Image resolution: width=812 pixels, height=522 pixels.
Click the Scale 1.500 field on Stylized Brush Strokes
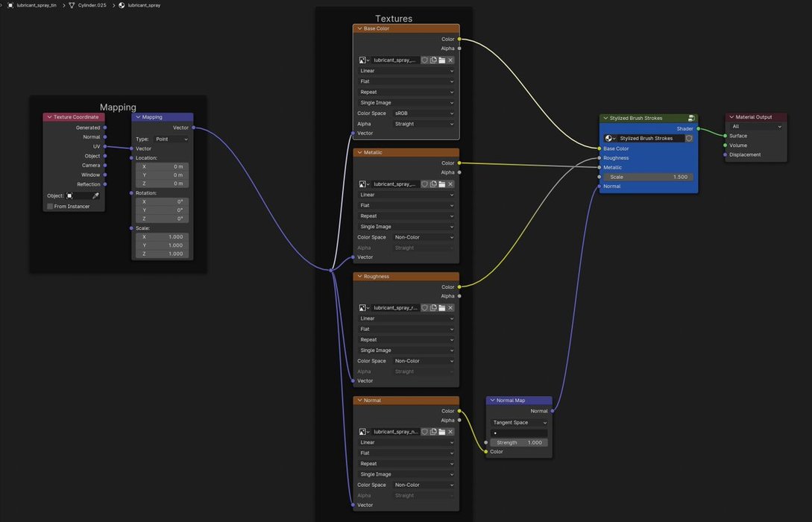coord(649,177)
